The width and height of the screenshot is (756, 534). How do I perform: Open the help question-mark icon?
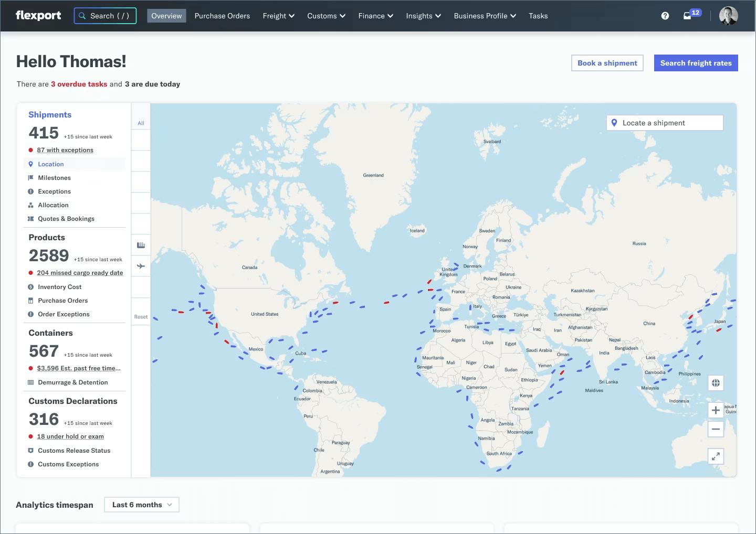(665, 15)
